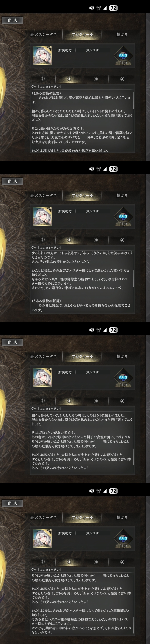The width and height of the screenshot is (150, 644).
Task: Tap 所属勢力 label above the 細々と暮らしていた text
Action: pos(65,372)
